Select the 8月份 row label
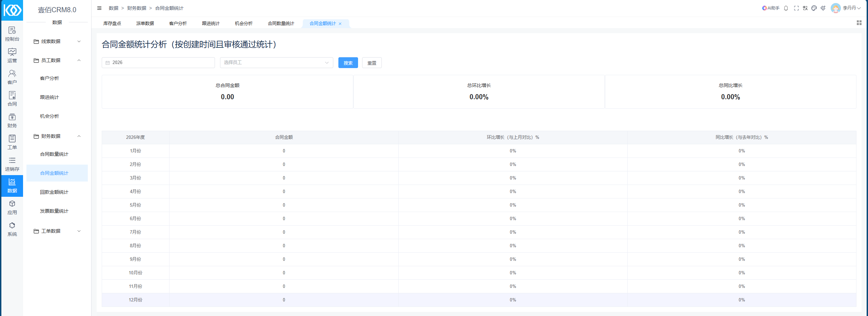This screenshot has height=316, width=868. [x=135, y=246]
